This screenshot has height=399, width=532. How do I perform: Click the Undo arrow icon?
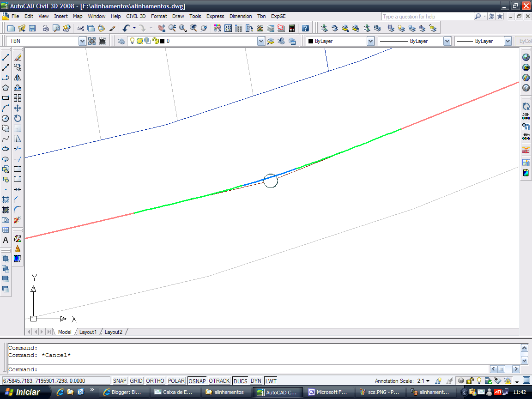click(x=126, y=28)
